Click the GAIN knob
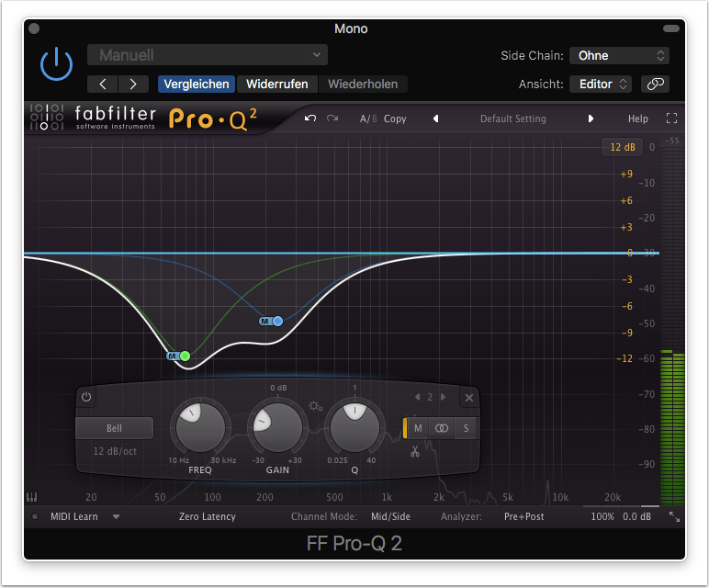This screenshot has width=709, height=588. [x=276, y=426]
